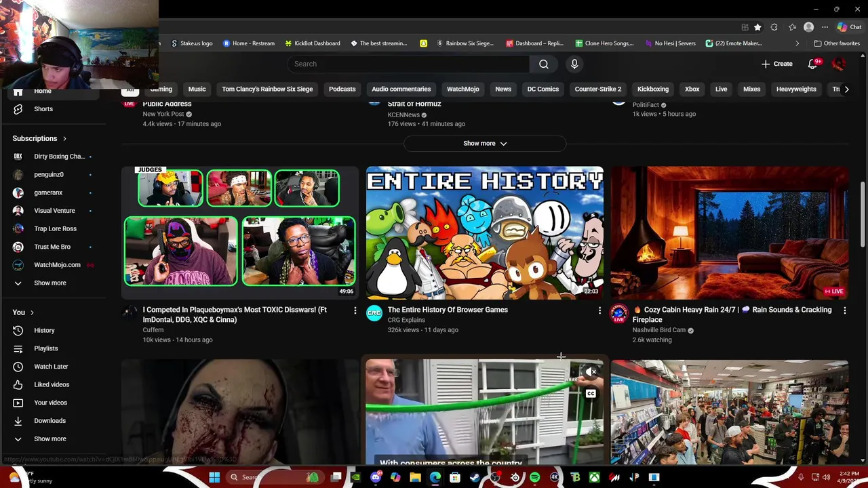Open the YouTube account avatar menu

839,64
